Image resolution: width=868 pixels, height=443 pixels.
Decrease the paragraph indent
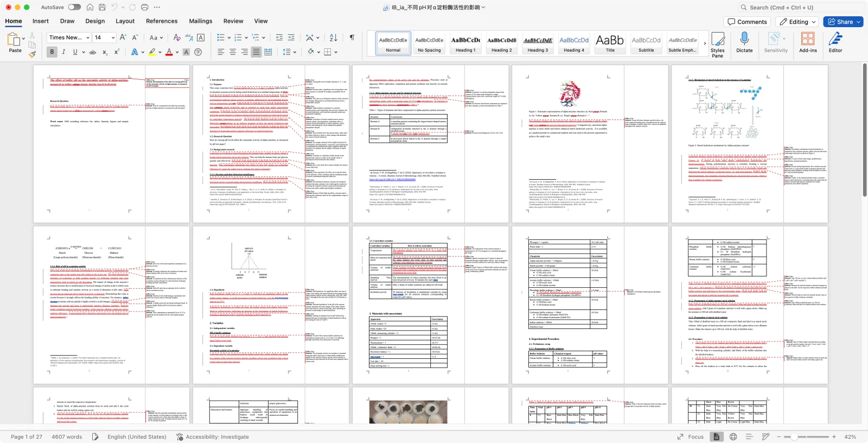pyautogui.click(x=279, y=37)
